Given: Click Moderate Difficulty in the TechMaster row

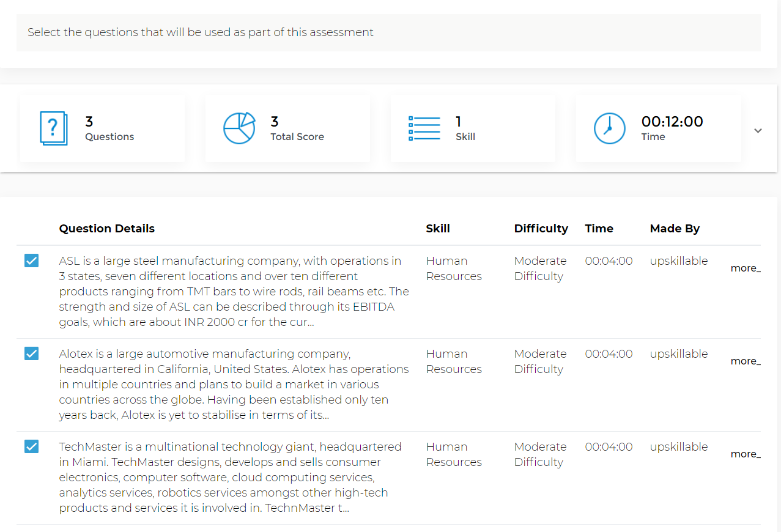Looking at the screenshot, I should tap(540, 454).
